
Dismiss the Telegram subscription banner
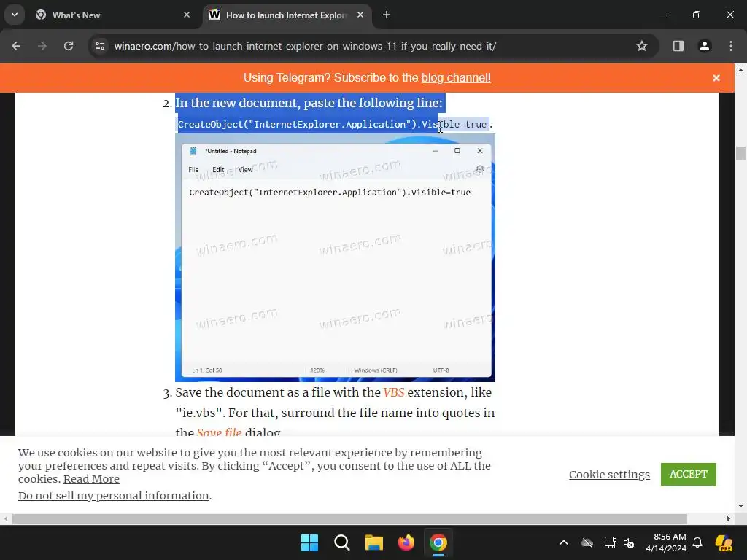pyautogui.click(x=716, y=78)
